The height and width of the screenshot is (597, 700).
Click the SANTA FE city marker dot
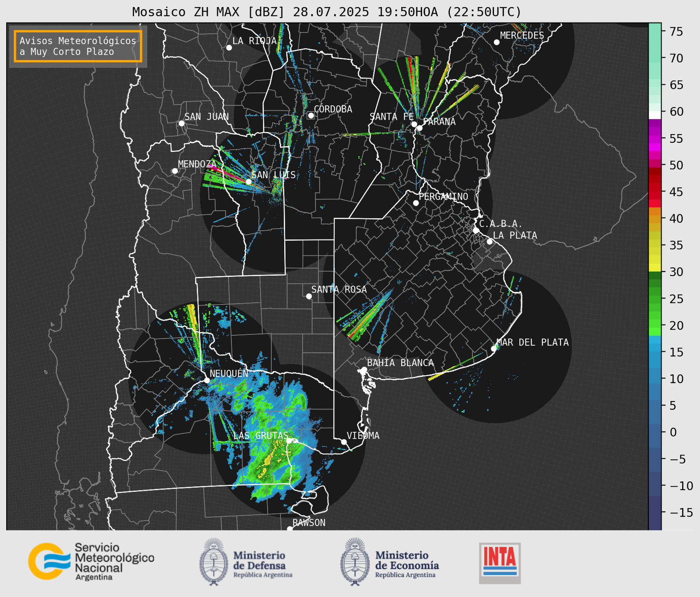click(414, 124)
